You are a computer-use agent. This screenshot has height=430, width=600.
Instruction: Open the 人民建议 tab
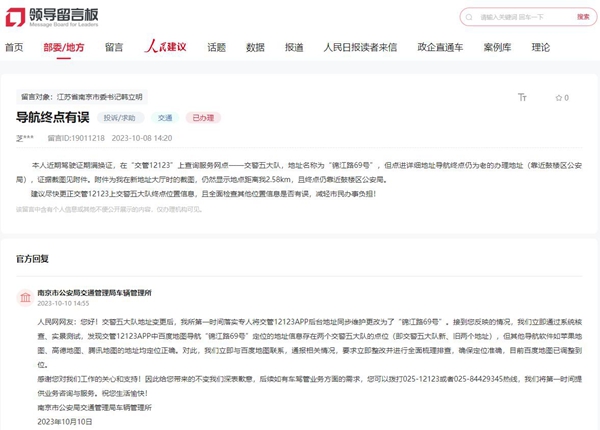(x=165, y=47)
